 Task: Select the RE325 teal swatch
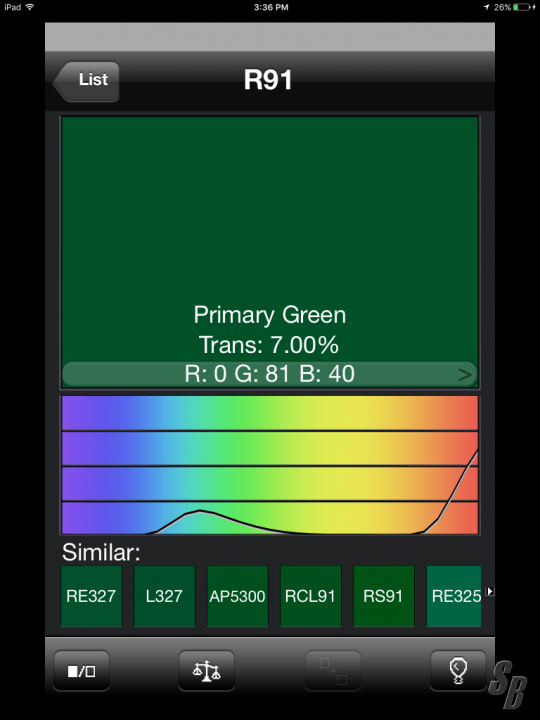pos(454,596)
